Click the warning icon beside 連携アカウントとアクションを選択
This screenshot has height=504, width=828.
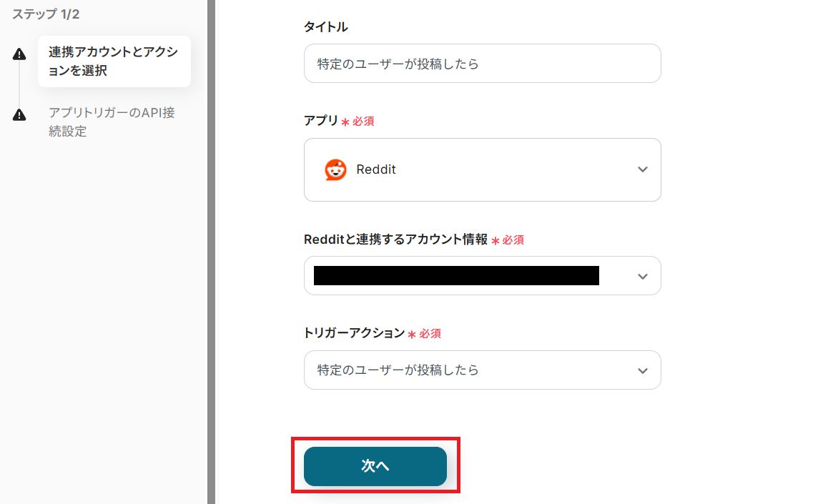tap(19, 55)
